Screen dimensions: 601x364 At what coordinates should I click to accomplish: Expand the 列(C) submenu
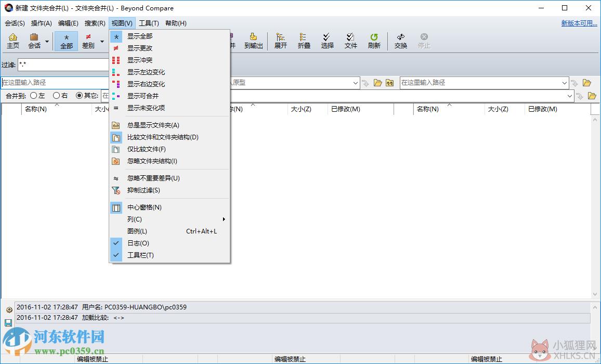pyautogui.click(x=170, y=219)
